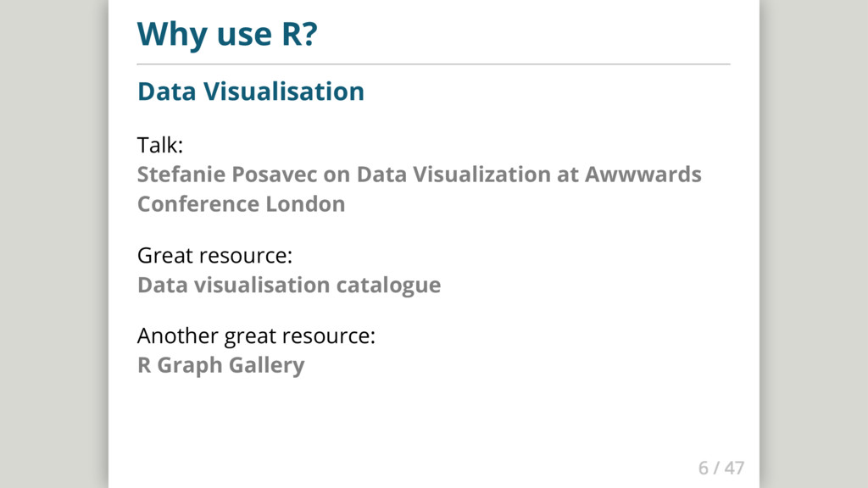Click the "Conference London" line of the link

(241, 204)
